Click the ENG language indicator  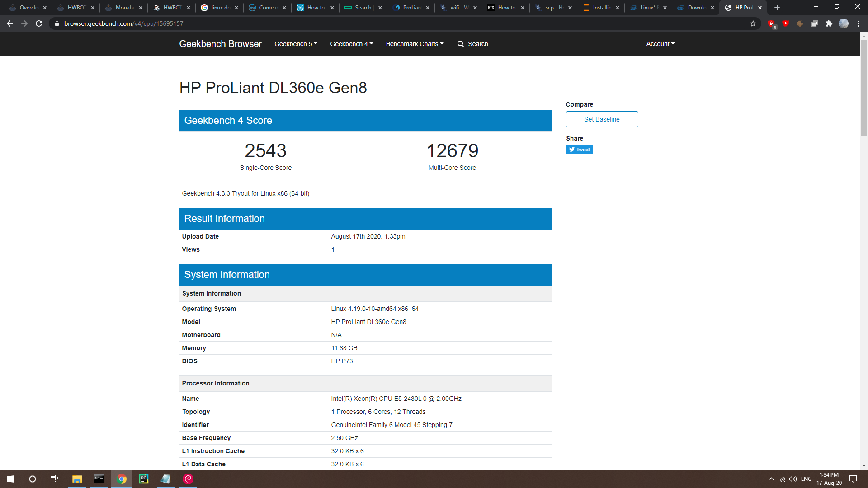pos(806,479)
